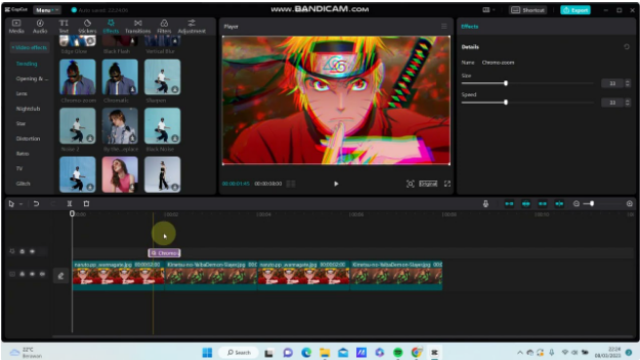The image size is (640, 360).
Task: Open the layout selector dropdown
Action: point(488,10)
